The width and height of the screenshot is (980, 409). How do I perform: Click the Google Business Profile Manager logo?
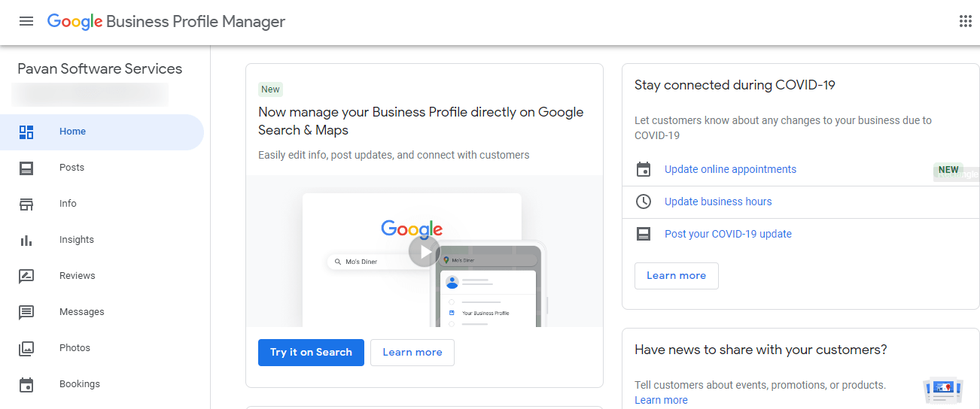(166, 21)
